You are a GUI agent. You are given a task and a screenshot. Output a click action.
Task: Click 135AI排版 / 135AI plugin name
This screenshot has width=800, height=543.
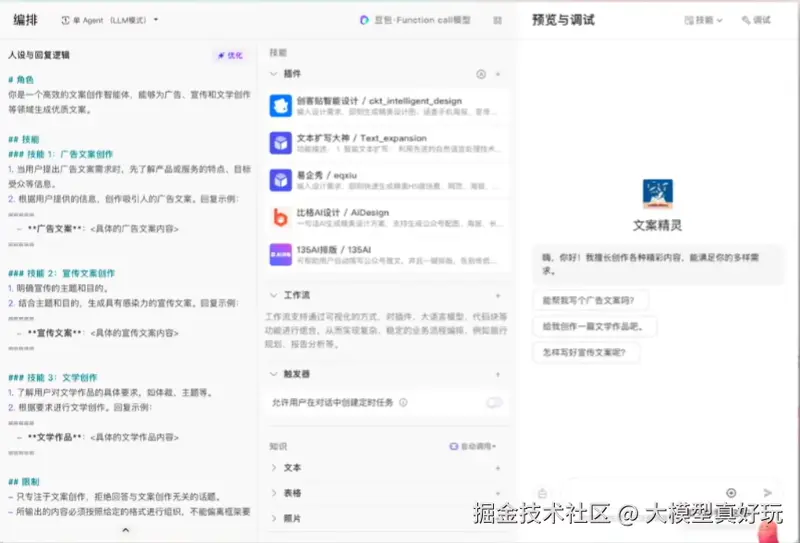[x=334, y=250]
